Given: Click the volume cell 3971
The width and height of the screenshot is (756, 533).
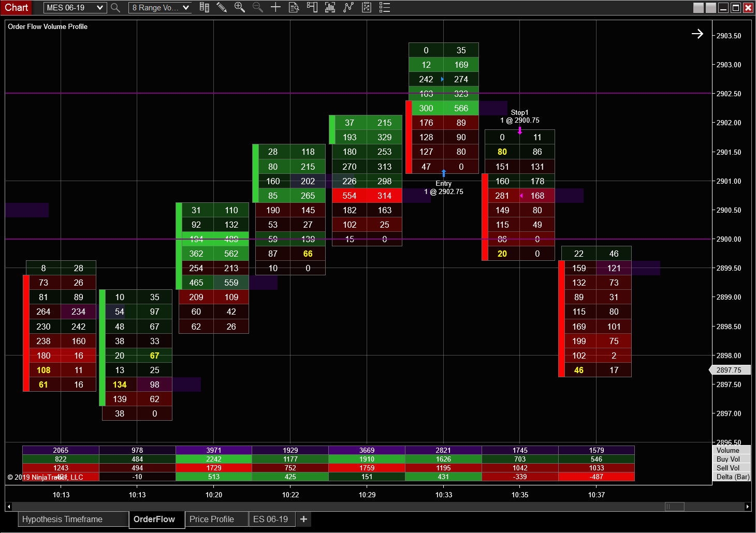Looking at the screenshot, I should 214,450.
